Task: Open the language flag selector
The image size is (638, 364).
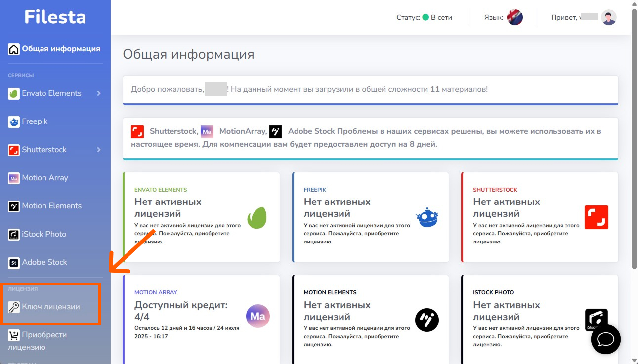Action: tap(515, 18)
